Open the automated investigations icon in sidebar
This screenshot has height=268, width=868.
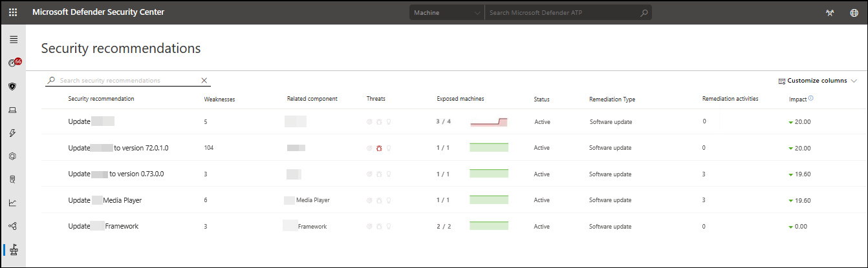click(x=12, y=156)
